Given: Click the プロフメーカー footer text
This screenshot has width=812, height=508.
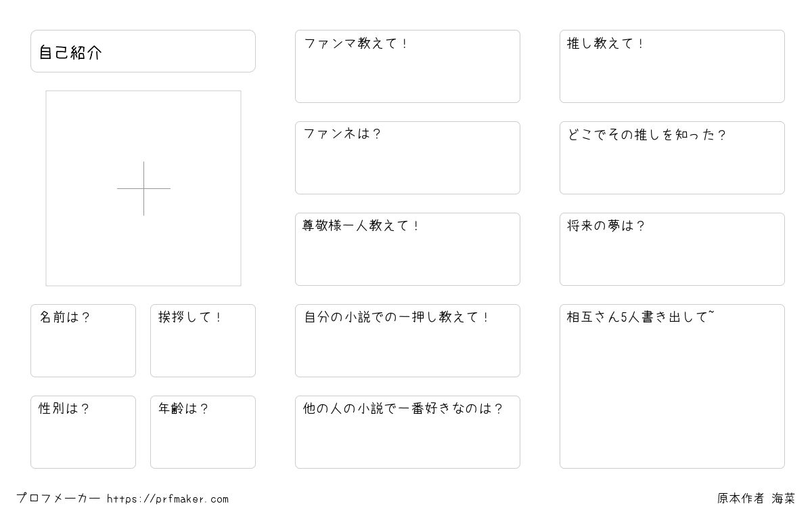Looking at the screenshot, I should [58, 499].
